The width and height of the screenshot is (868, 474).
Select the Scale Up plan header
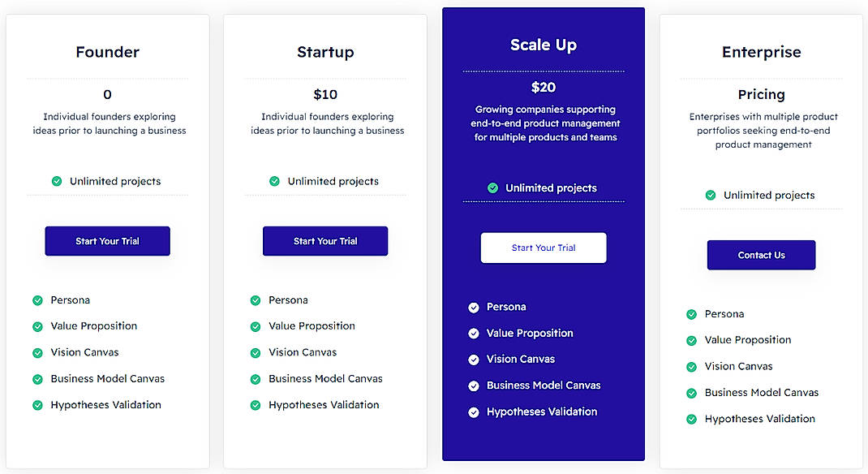(544, 45)
